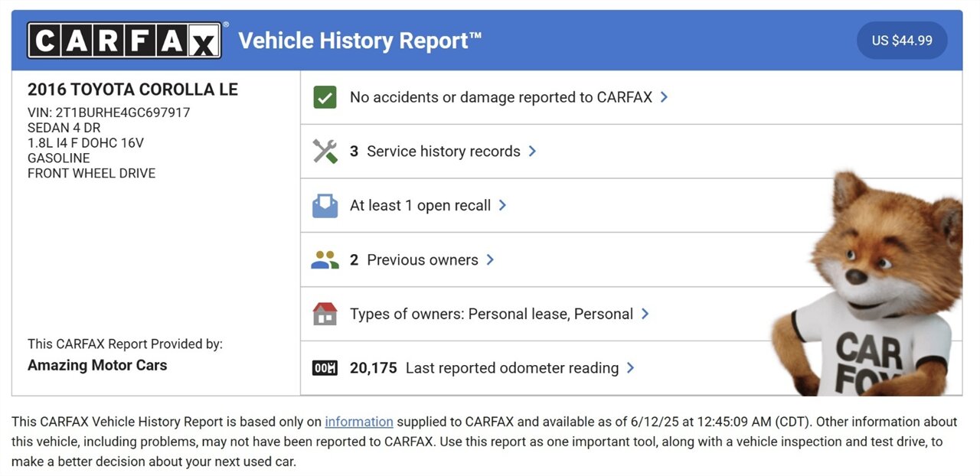
Task: Open the 'information' hyperlink in disclaimer
Action: (358, 422)
